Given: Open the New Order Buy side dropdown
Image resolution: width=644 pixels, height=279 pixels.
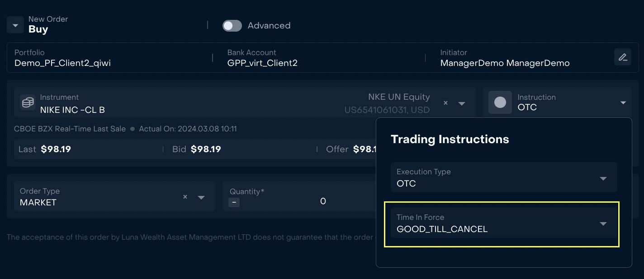Looking at the screenshot, I should coord(15,25).
